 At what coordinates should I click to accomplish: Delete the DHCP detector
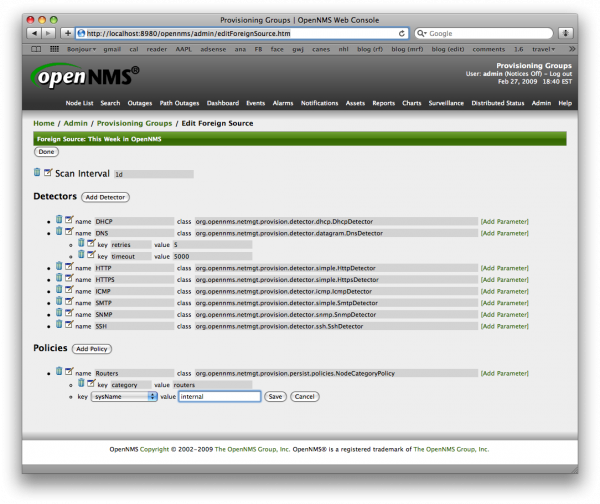tap(59, 219)
